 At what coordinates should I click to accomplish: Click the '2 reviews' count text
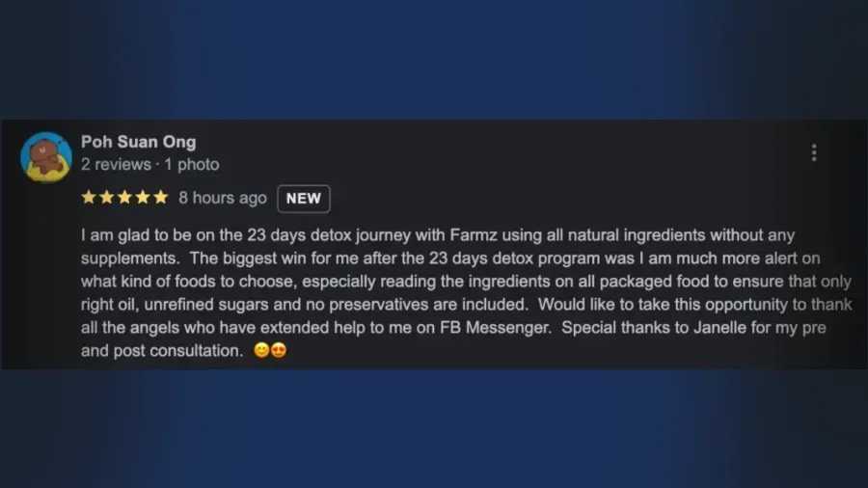coord(116,164)
